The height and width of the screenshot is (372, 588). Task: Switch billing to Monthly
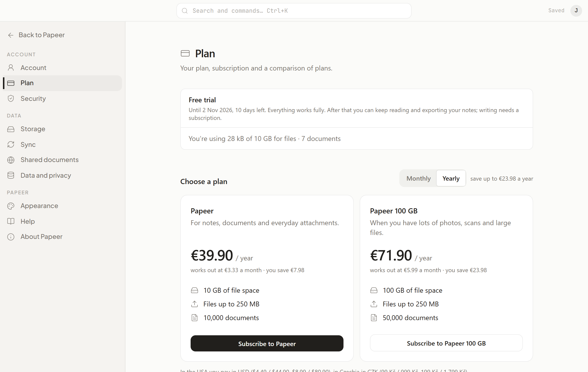tap(418, 178)
